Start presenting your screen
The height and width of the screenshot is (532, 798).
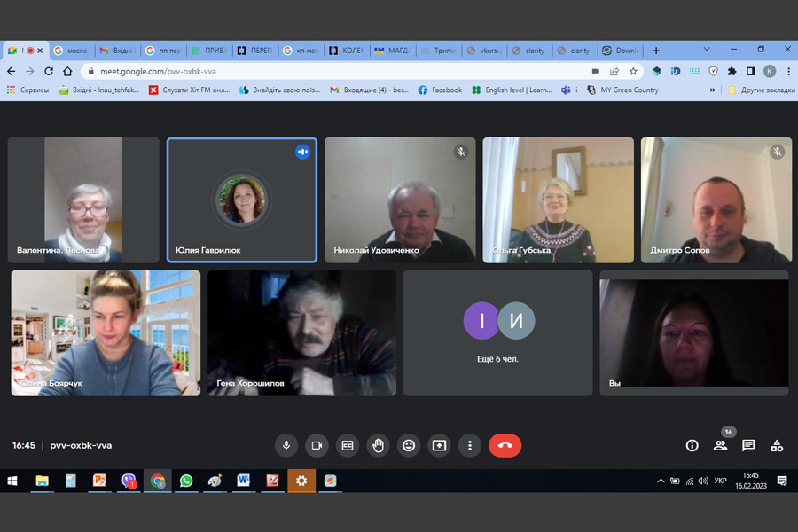(439, 445)
